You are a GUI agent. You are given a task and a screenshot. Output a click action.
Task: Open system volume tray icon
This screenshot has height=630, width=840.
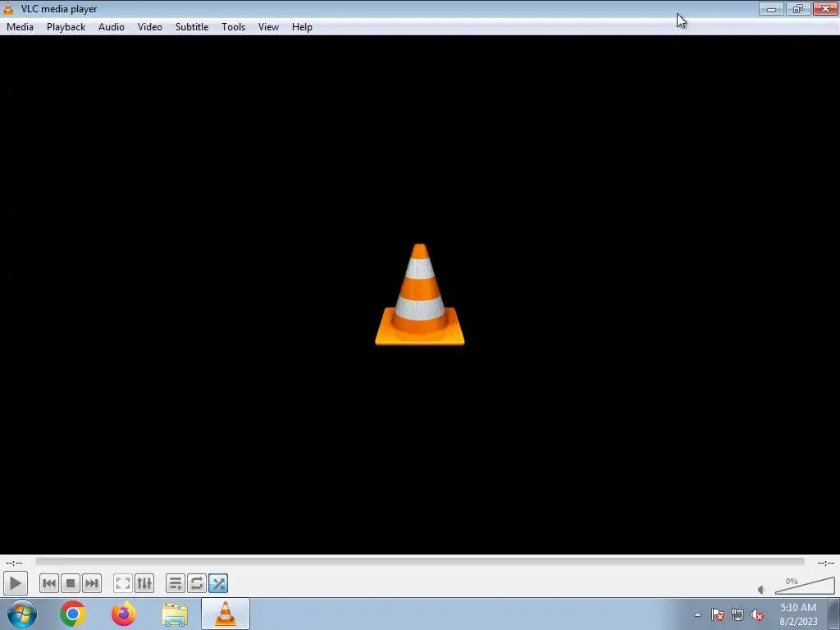(757, 614)
